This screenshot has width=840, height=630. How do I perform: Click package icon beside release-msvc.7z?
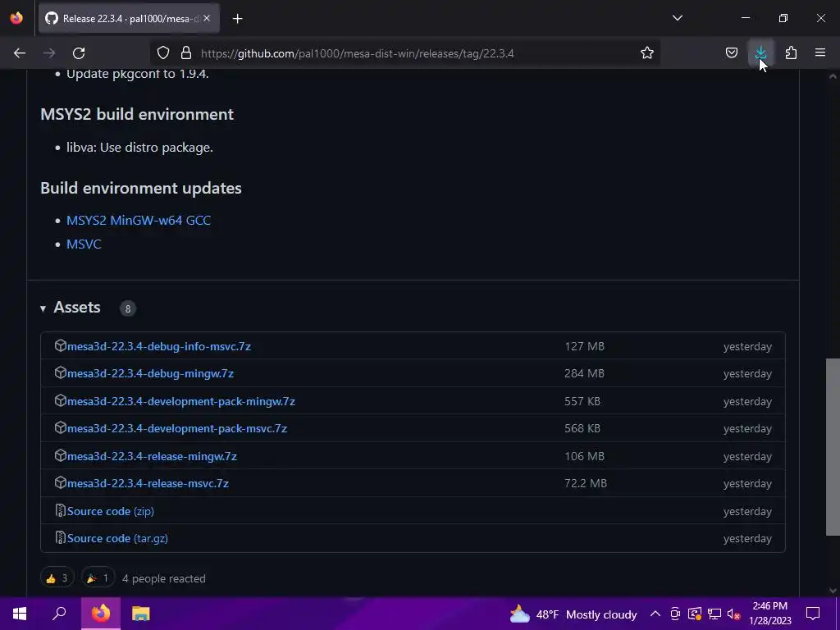click(x=60, y=482)
